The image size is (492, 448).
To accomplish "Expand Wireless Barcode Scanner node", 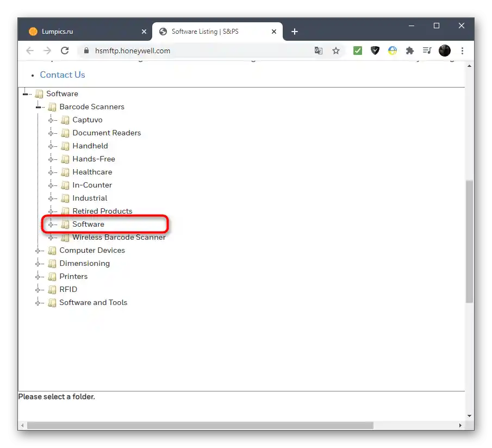I will (51, 238).
